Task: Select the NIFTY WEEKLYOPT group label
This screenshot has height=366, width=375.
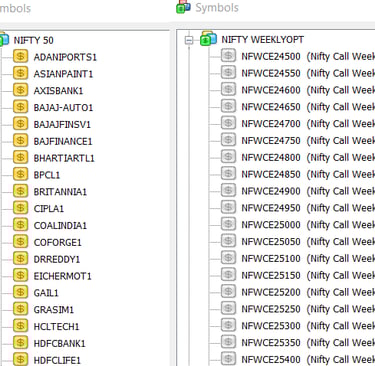Action: (263, 40)
